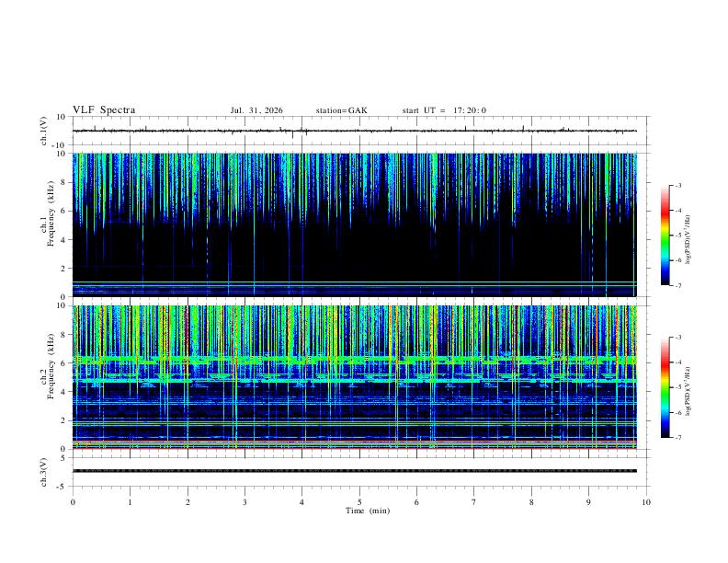Image resolution: width=728 pixels, height=563 pixels.
Task: Click the 'VLF Spectra' title text
Action: 104,110
